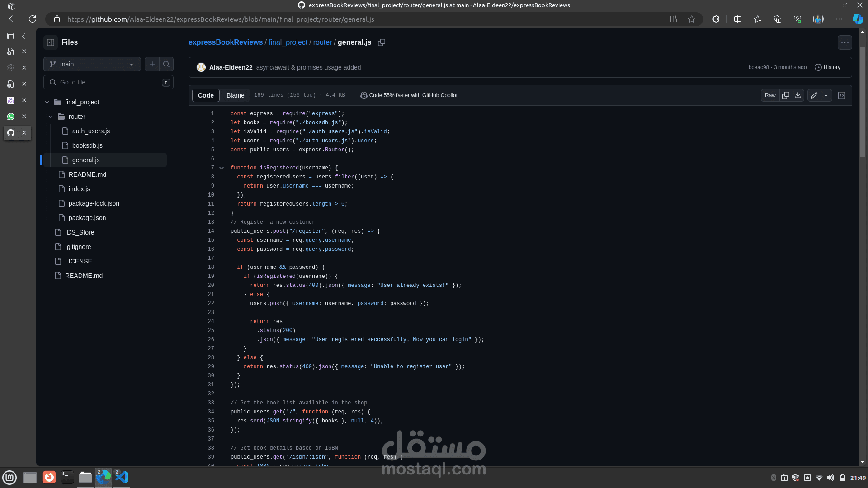Screen dimensions: 868x488
Task: Click the add file plus icon
Action: [152, 64]
